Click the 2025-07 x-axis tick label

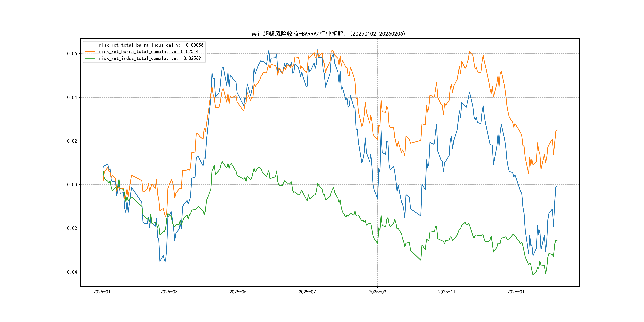pos(307,292)
